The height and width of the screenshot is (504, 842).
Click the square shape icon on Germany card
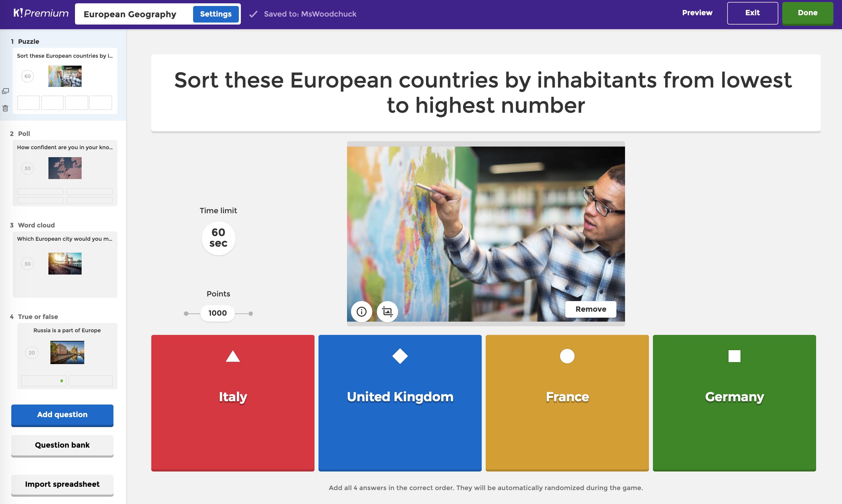tap(734, 356)
